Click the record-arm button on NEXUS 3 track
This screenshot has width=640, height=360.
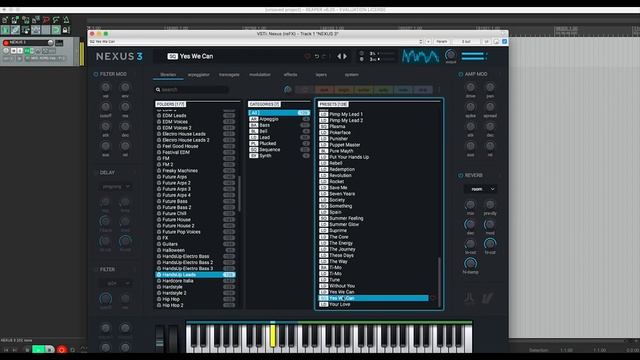click(6, 42)
